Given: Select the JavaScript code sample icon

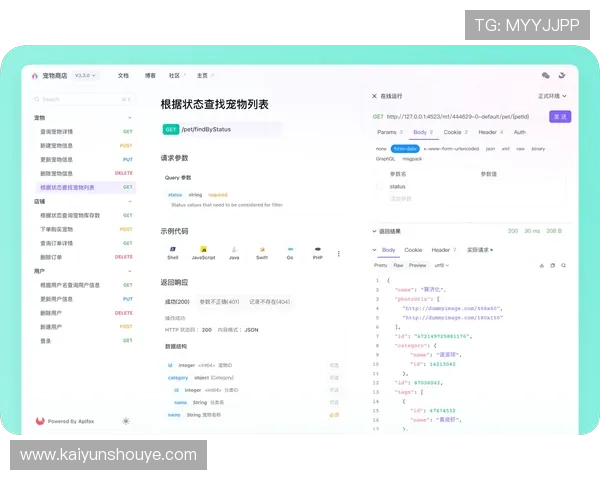Looking at the screenshot, I should (x=204, y=249).
